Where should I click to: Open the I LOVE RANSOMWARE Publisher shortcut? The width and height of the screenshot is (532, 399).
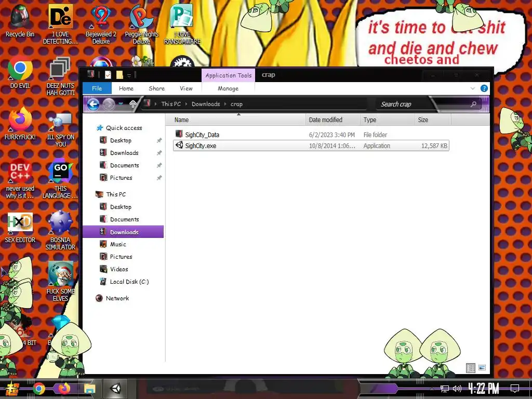tap(182, 24)
